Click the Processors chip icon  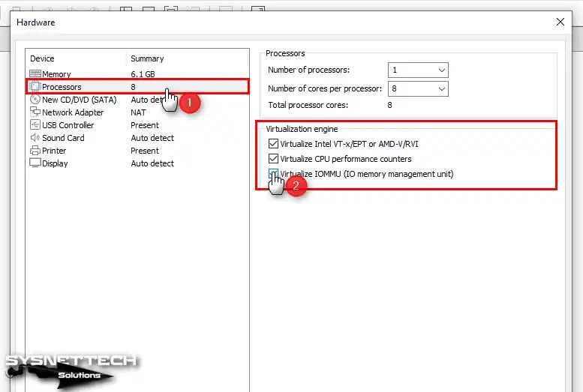[x=35, y=87]
